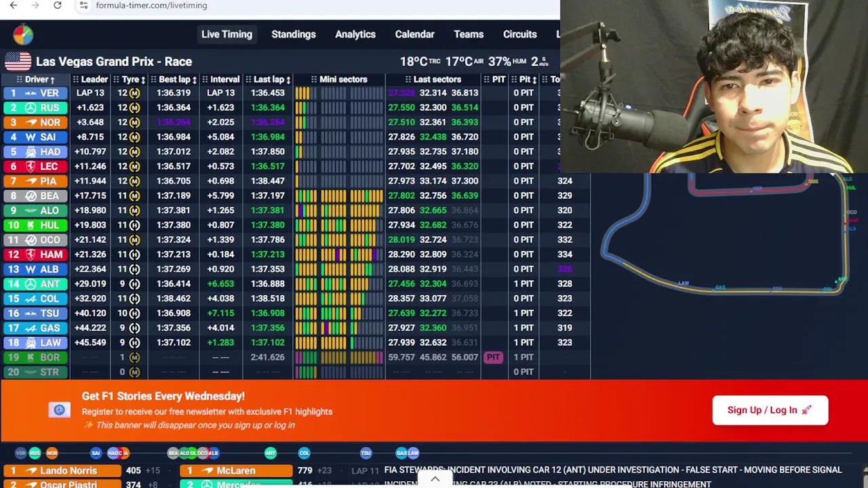868x488 pixels.
Task: Click the newsletter email icon in banner
Action: coord(59,410)
